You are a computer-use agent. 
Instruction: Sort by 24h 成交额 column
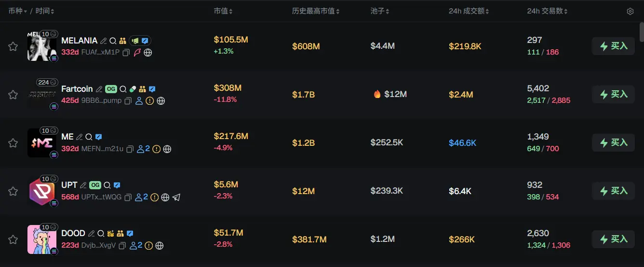(469, 11)
